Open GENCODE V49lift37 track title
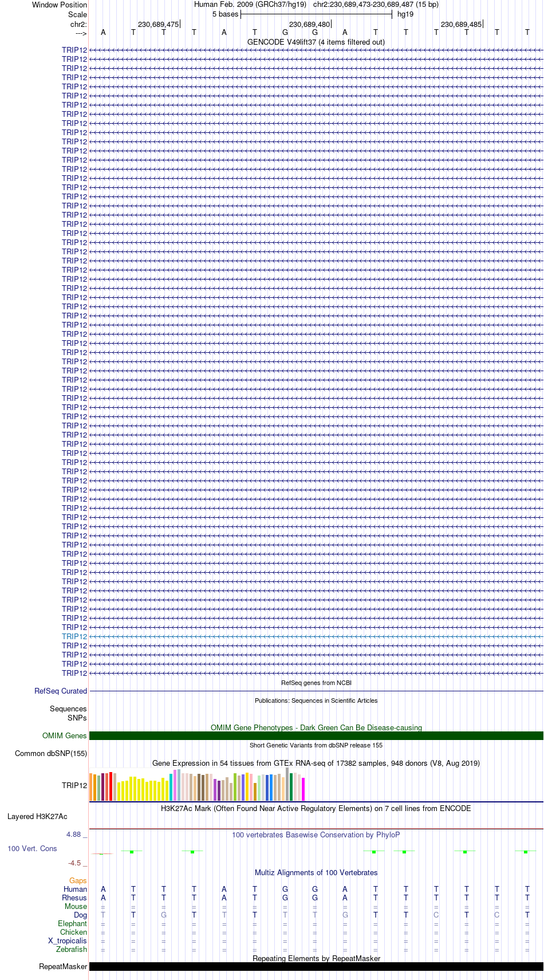This screenshot has height=980, width=544. pyautogui.click(x=316, y=42)
